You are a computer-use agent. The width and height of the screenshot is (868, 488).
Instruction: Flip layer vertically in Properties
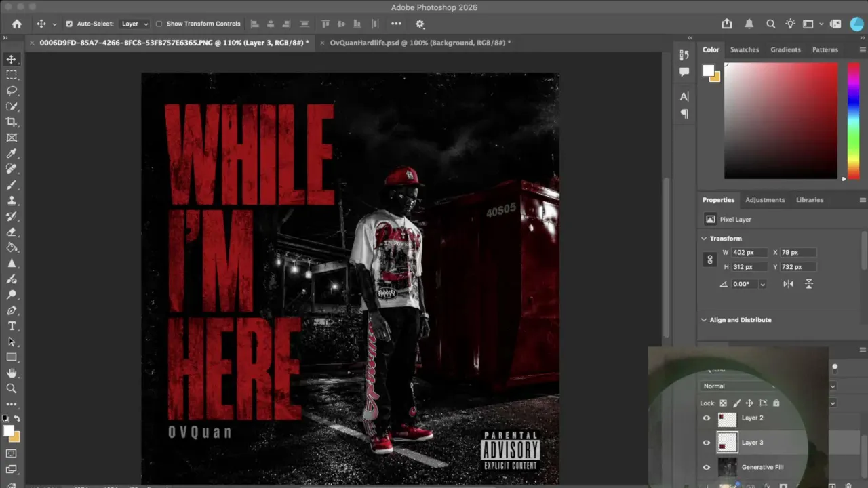click(808, 284)
